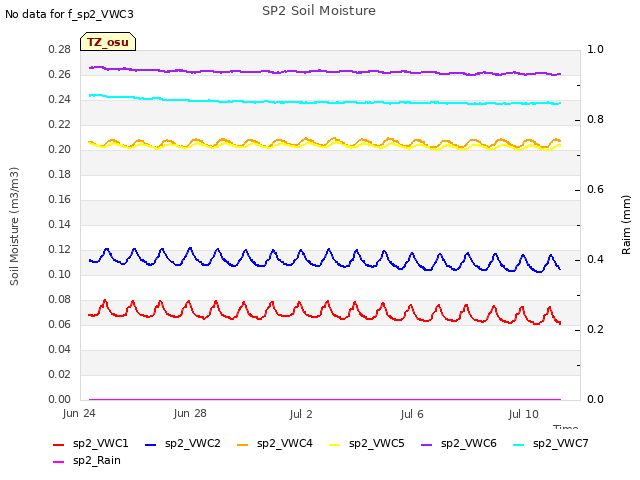Click the Jul 2 x-axis tick label
Screen dimensions: 640x480
point(301,414)
